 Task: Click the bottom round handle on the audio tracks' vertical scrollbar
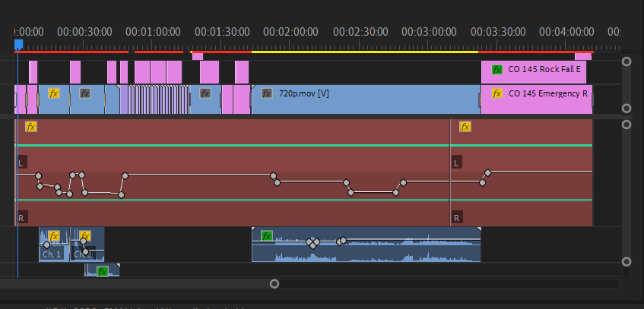627,262
